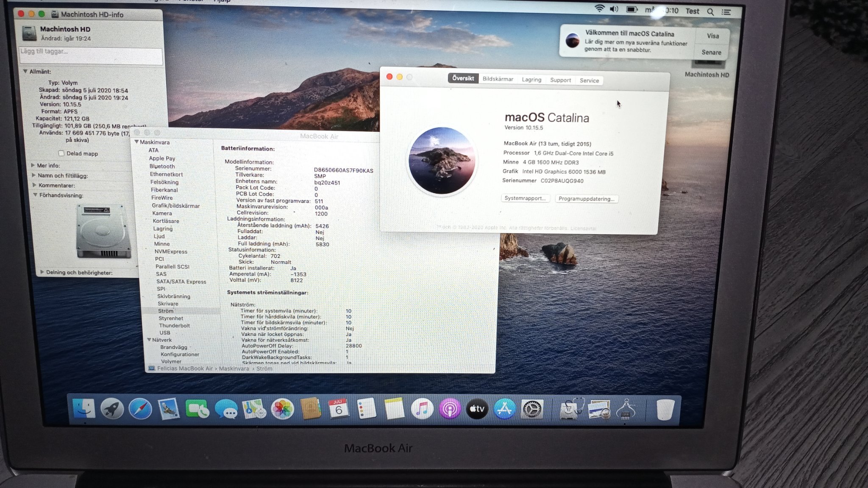Click the volume icon in menu bar
The image size is (868, 488).
pyautogui.click(x=614, y=9)
